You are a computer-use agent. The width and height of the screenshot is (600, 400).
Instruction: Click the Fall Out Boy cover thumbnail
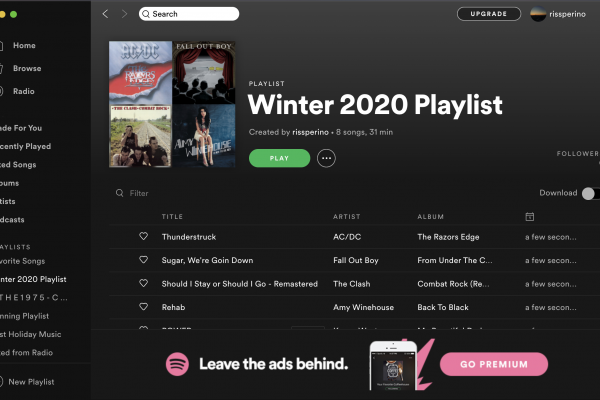pyautogui.click(x=204, y=73)
